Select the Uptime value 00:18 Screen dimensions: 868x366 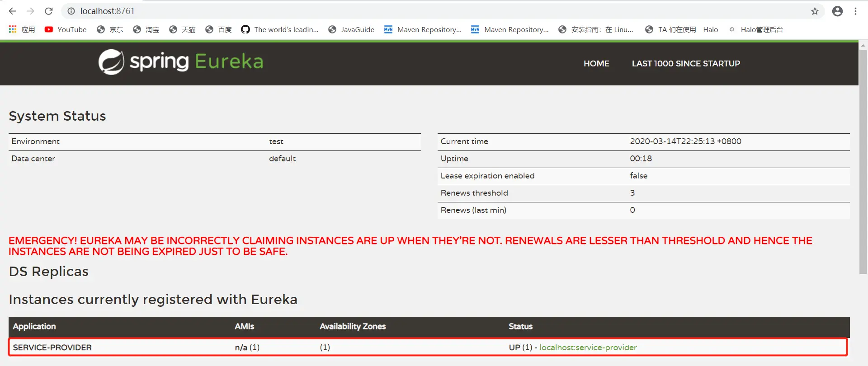point(641,159)
